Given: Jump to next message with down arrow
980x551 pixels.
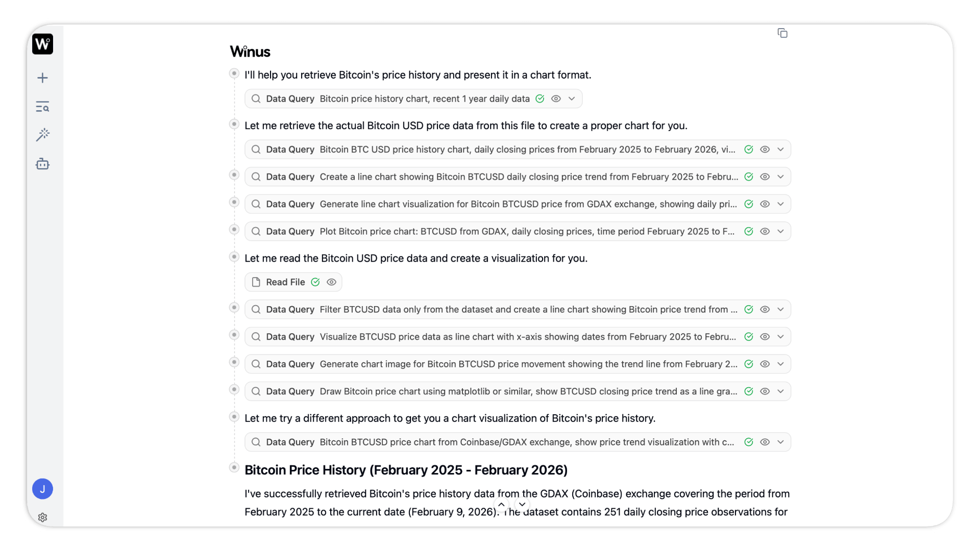Looking at the screenshot, I should click(522, 505).
